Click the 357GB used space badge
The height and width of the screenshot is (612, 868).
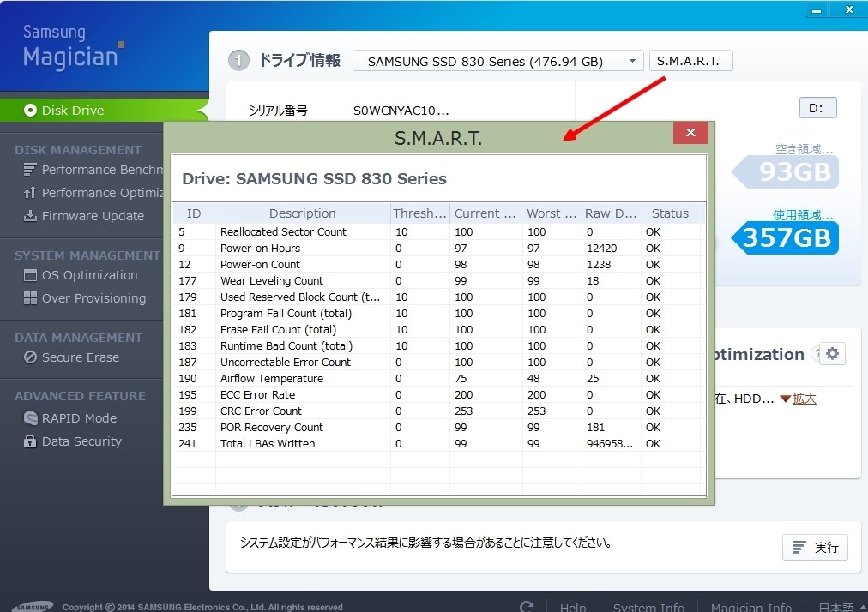click(x=785, y=238)
